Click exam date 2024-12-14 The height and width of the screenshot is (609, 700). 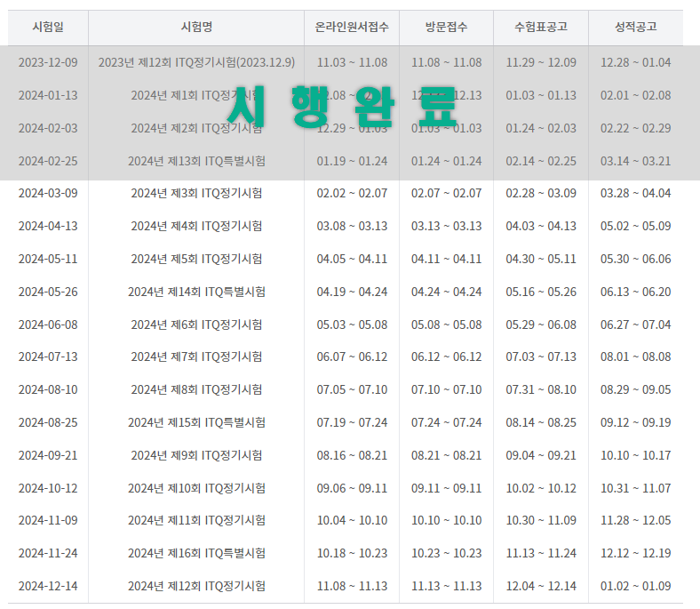48,586
